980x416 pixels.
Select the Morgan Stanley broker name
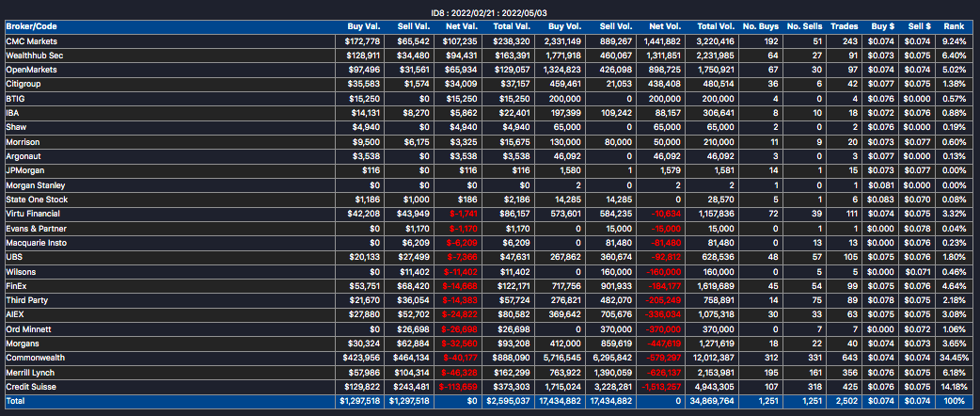click(x=36, y=185)
